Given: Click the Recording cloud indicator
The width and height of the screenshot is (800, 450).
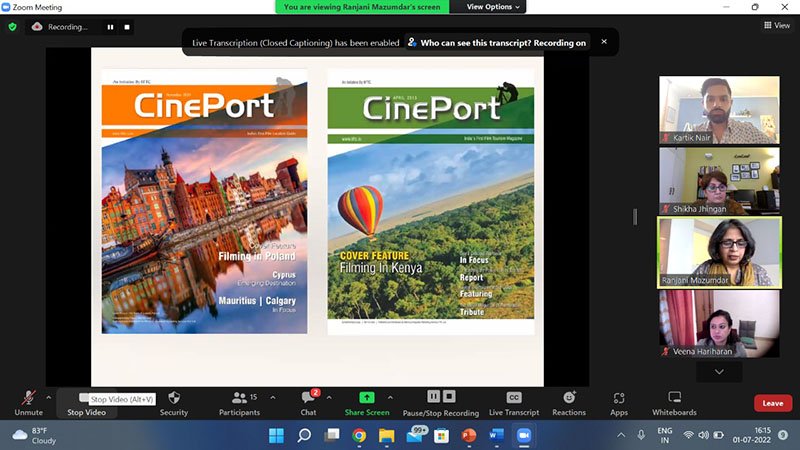Looking at the screenshot, I should tap(60, 27).
